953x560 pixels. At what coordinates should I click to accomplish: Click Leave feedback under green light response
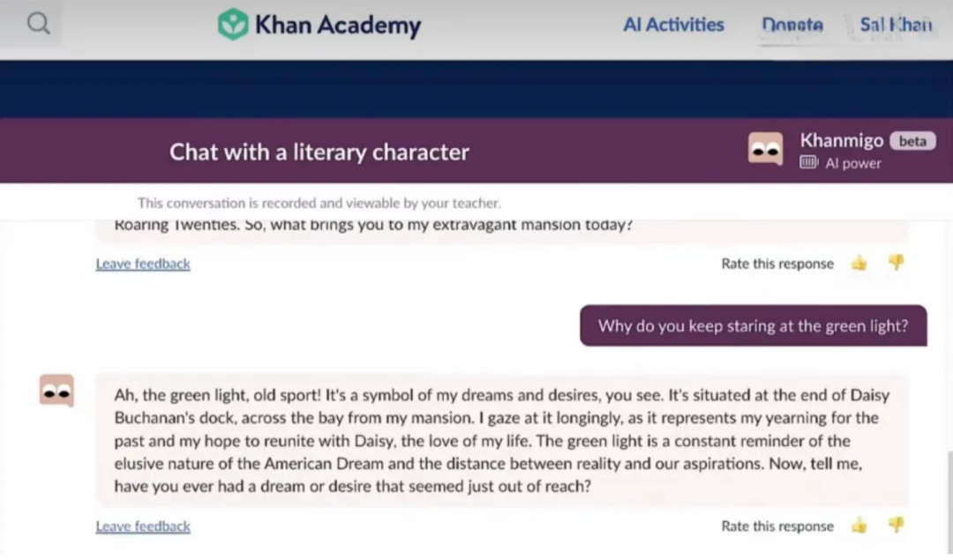143,526
